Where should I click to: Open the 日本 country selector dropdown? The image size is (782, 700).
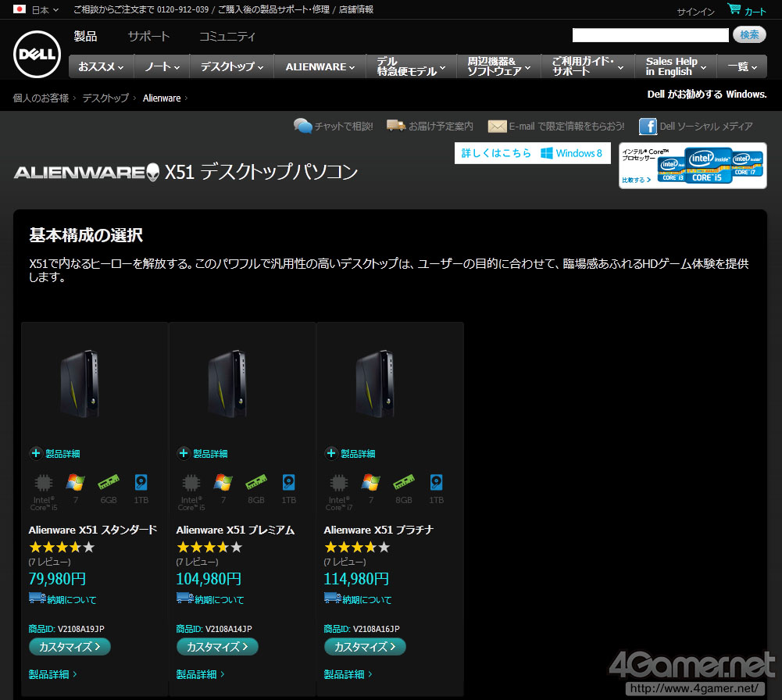45,9
